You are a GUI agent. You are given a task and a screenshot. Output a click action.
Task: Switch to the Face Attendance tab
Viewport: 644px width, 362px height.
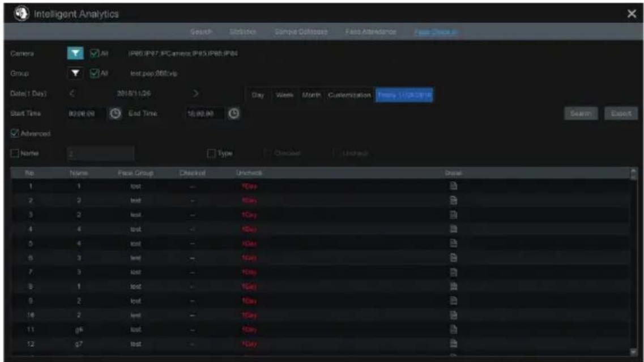[x=371, y=32]
